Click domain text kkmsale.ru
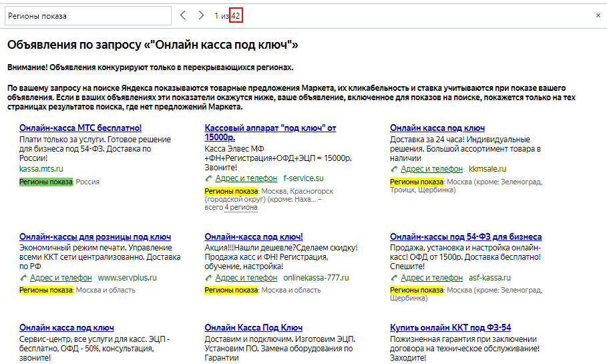This screenshot has height=364, width=607. [x=487, y=169]
